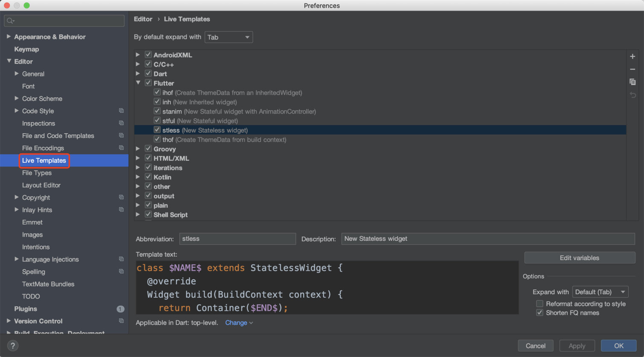Viewport: 644px width, 357px height.
Task: Toggle the ihof template checkbox
Action: [x=157, y=92]
